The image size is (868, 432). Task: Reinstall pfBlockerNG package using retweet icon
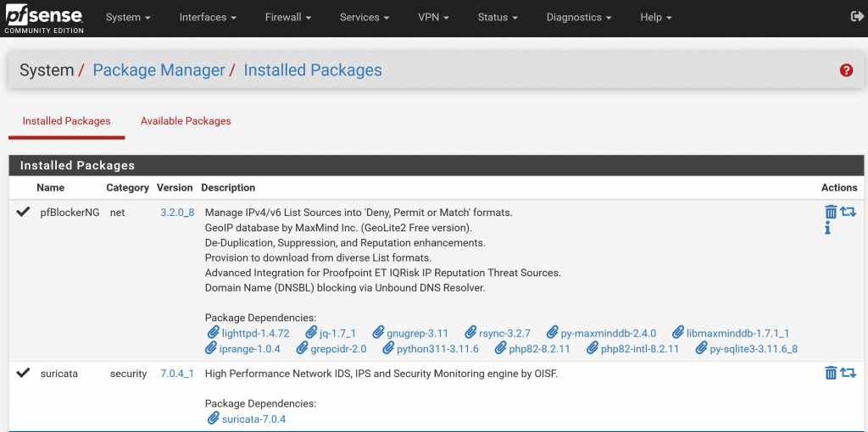848,211
